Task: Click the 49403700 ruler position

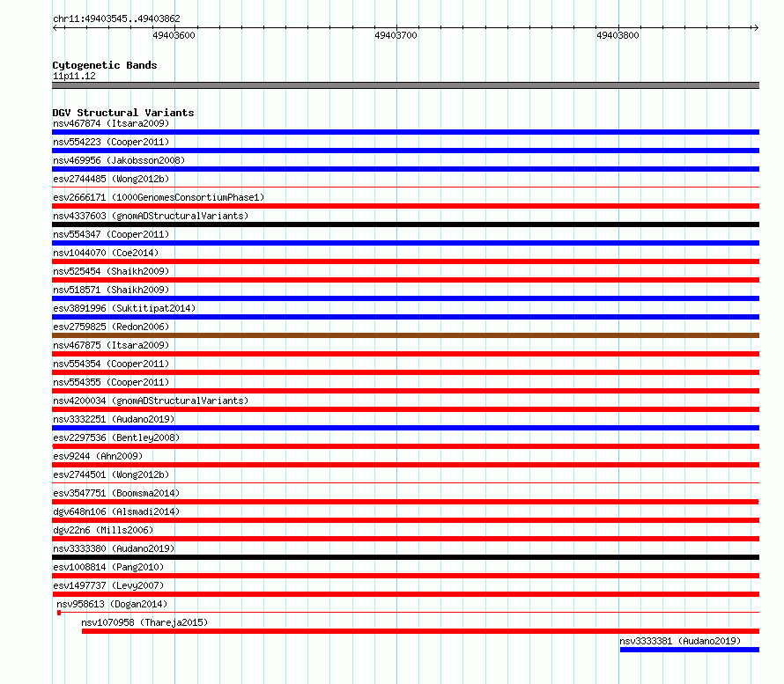Action: 396,35
